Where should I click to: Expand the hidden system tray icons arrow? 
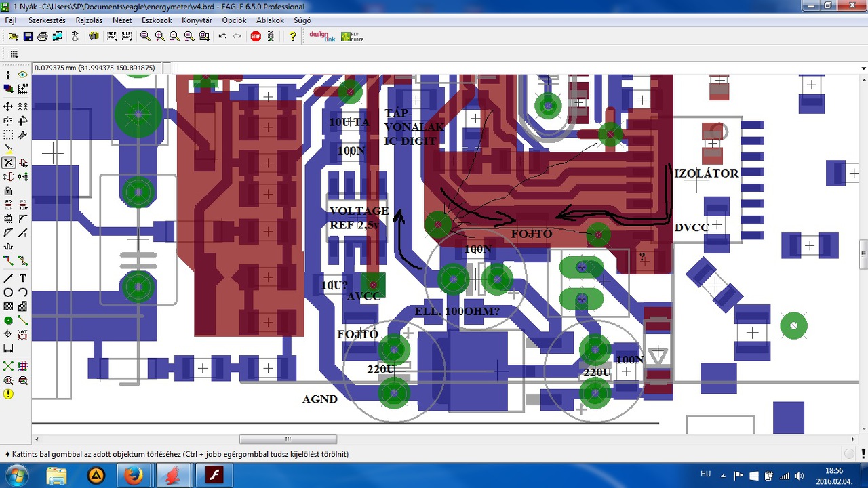723,476
